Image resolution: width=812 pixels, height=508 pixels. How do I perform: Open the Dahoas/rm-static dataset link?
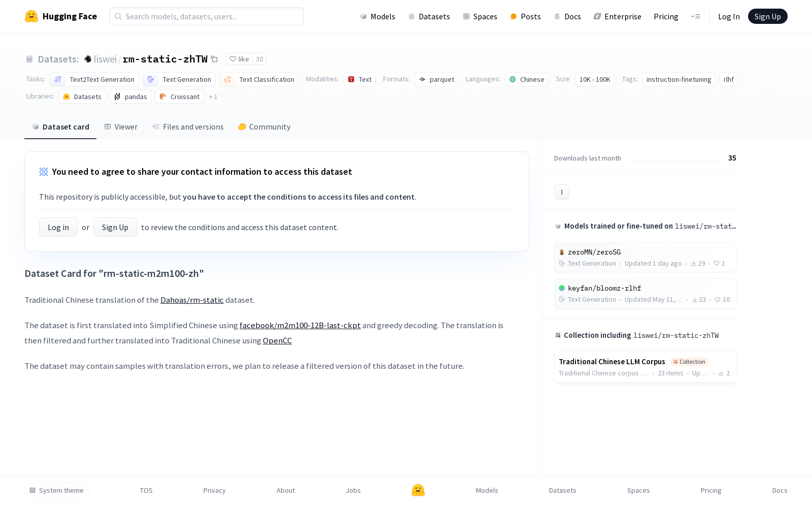coord(192,300)
